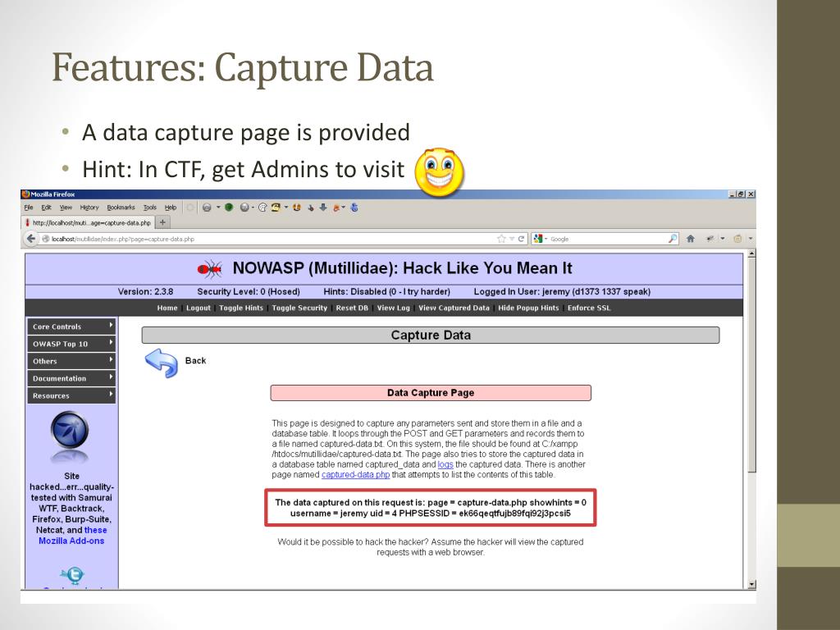The height and width of the screenshot is (630, 840).
Task: Click the Twitter bird icon in sidebar
Action: 72,576
